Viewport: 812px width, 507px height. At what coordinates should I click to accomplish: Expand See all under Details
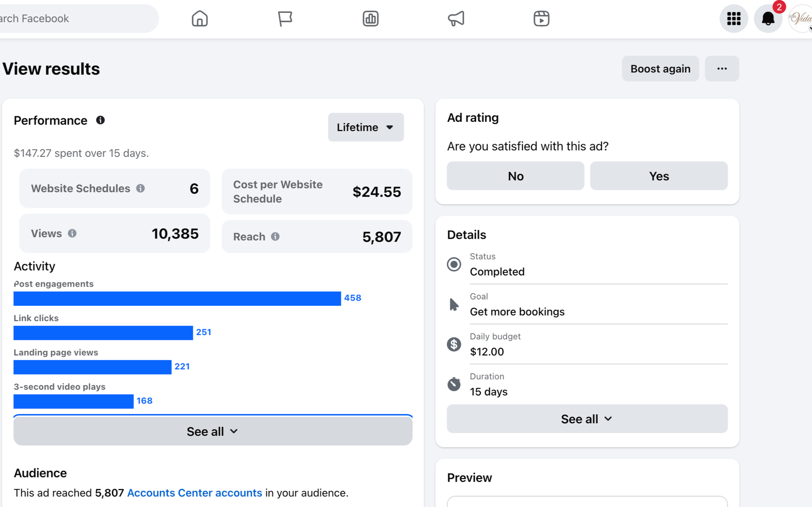tap(587, 418)
